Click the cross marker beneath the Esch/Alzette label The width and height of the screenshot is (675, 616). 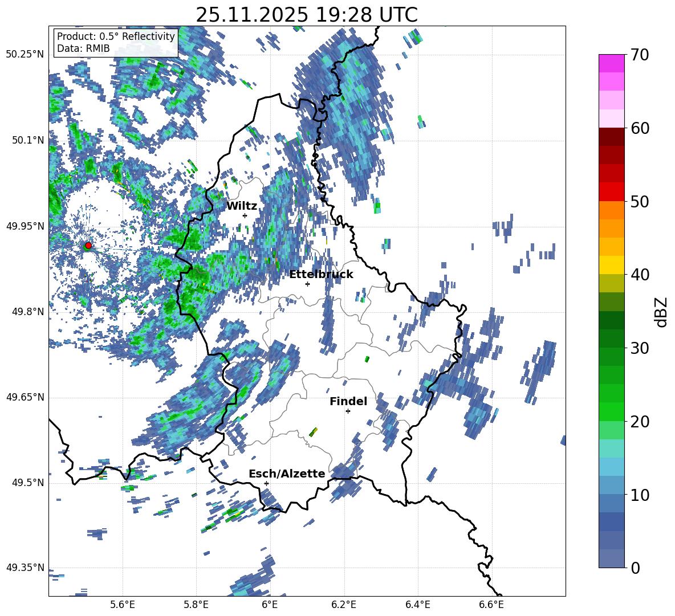[266, 483]
